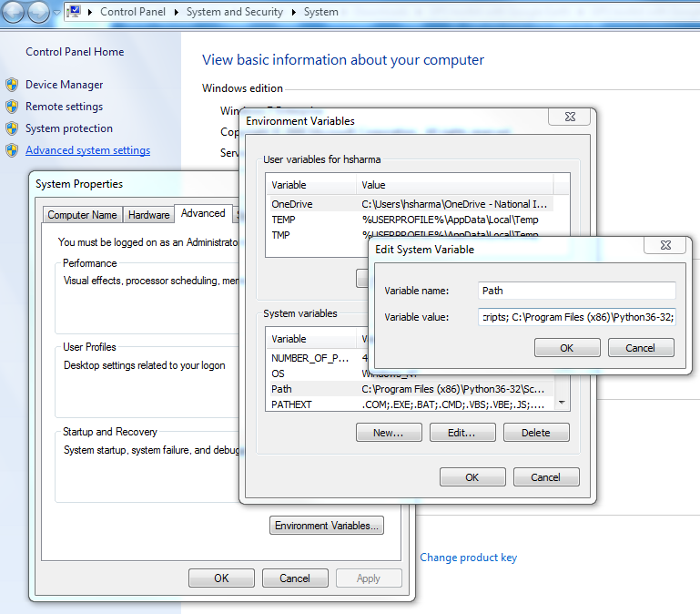This screenshot has height=614, width=700.
Task: Click System breadcrumb in address bar
Action: tap(321, 12)
